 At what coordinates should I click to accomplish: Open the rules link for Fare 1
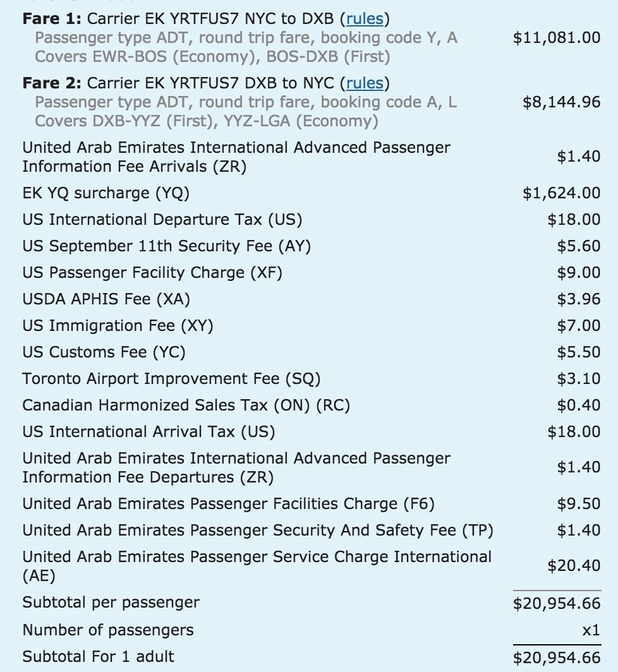point(365,19)
